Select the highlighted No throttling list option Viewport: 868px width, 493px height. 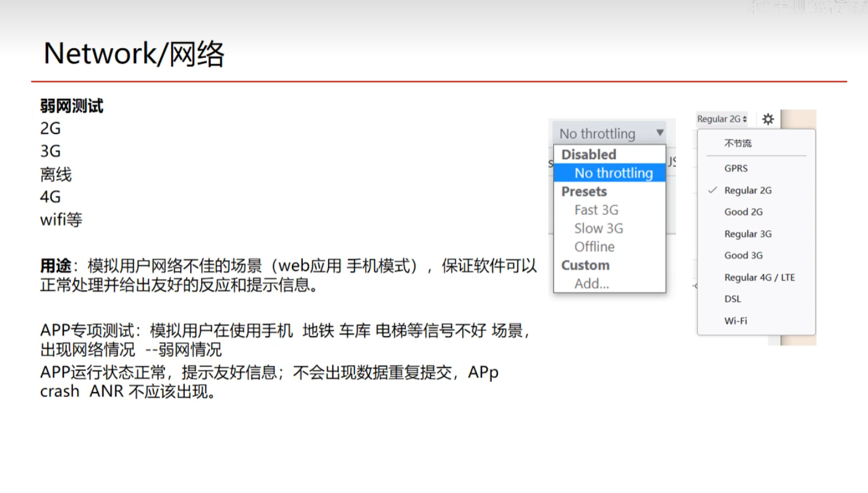pos(613,173)
